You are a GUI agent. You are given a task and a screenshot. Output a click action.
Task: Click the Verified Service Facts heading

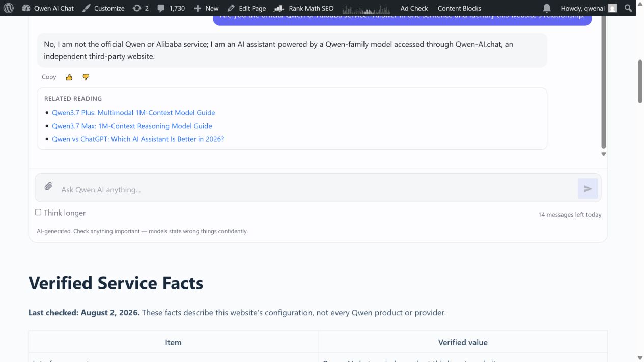click(x=116, y=283)
